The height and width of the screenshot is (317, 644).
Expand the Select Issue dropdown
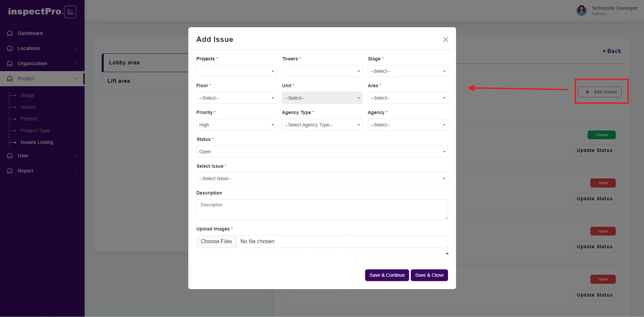(x=321, y=178)
